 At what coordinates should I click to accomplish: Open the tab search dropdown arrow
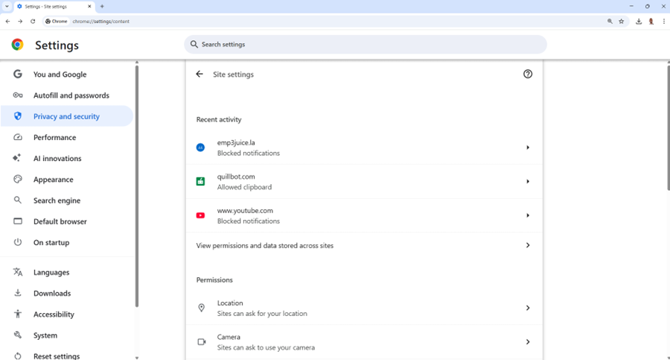point(7,6)
